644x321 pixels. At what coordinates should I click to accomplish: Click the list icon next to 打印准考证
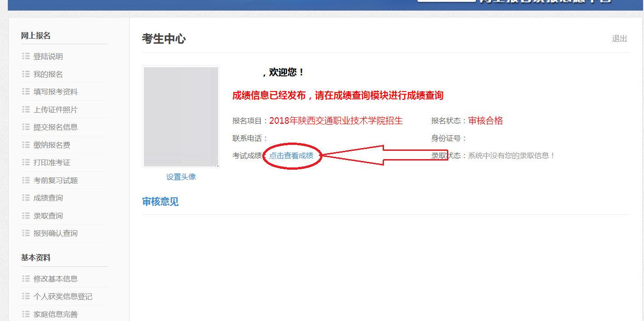coord(26,162)
